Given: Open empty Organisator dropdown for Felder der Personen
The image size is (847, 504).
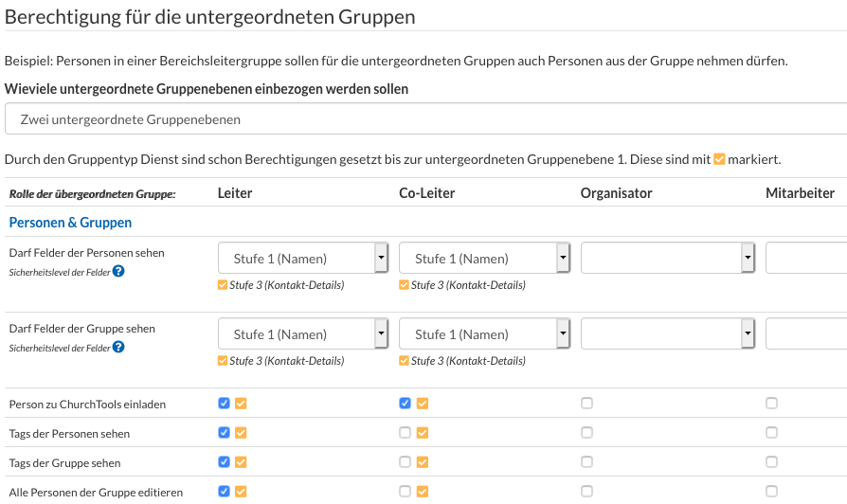Looking at the screenshot, I should pos(668,259).
